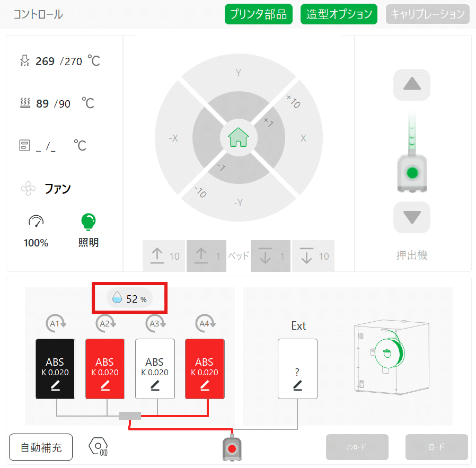Click the extruder up arrow
Screen dimensions: 476x468
[412, 85]
